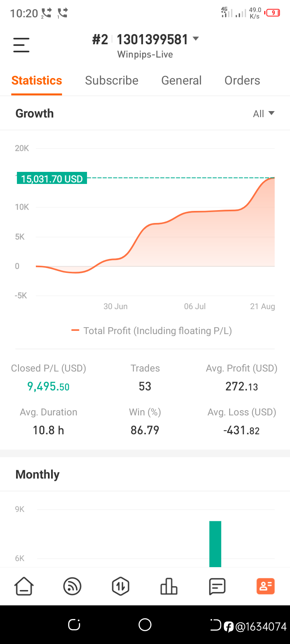
Task: Tap Android recent apps button
Action: click(x=74, y=625)
